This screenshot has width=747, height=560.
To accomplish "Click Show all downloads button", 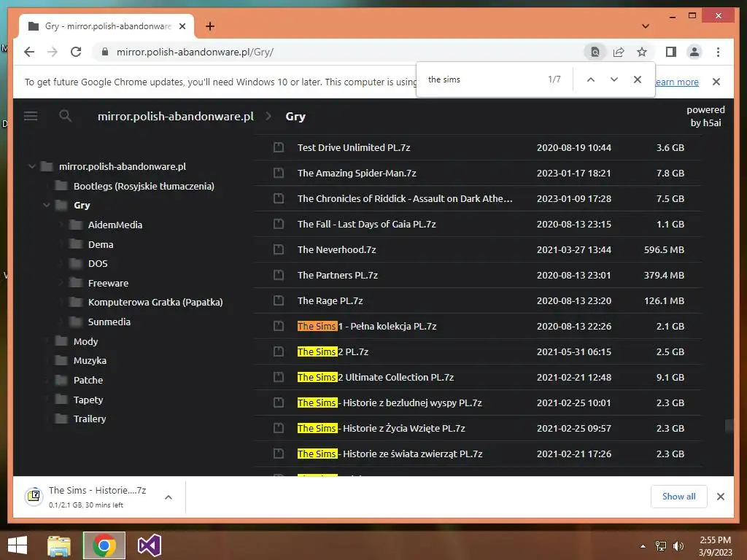I will click(x=679, y=497).
